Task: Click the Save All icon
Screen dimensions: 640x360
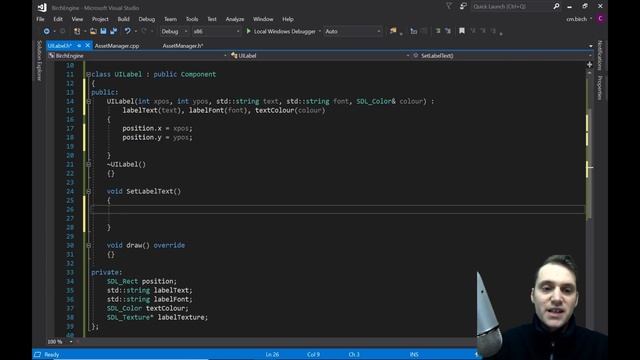Action: coord(113,31)
